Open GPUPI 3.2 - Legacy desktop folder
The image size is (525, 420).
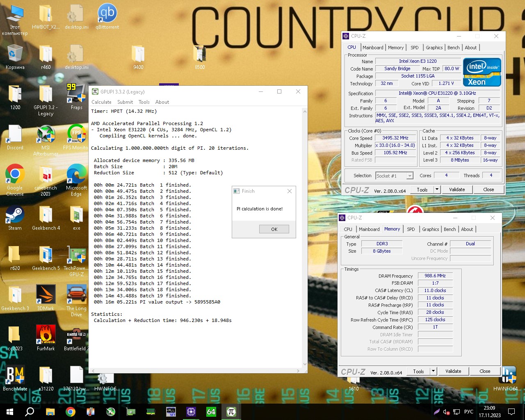point(46,100)
